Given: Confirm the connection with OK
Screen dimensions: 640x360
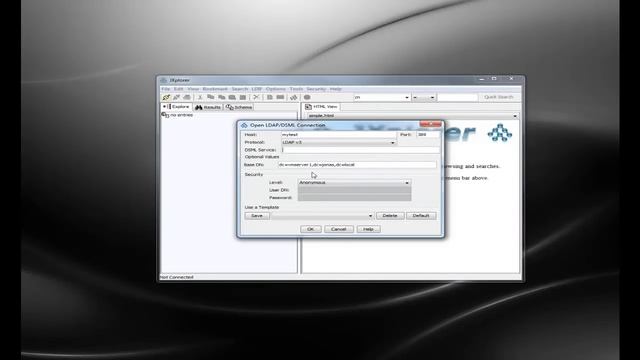Looking at the screenshot, I should (x=311, y=229).
